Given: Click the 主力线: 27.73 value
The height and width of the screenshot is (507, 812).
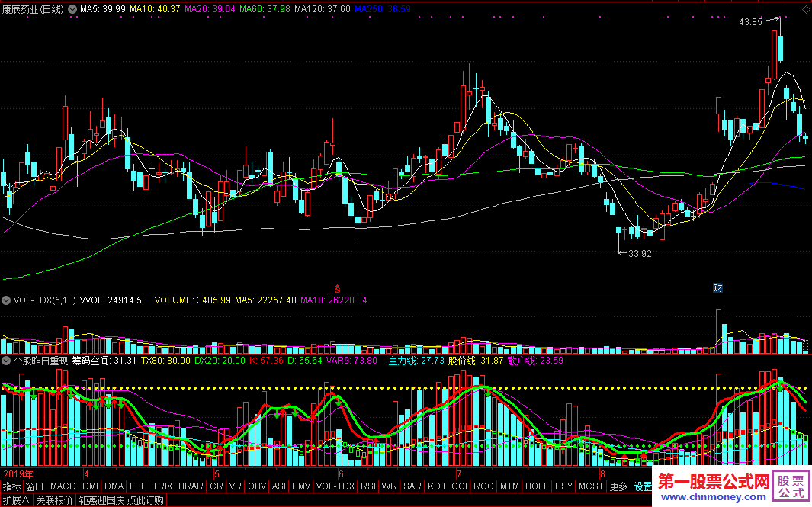Looking at the screenshot, I should [417, 361].
